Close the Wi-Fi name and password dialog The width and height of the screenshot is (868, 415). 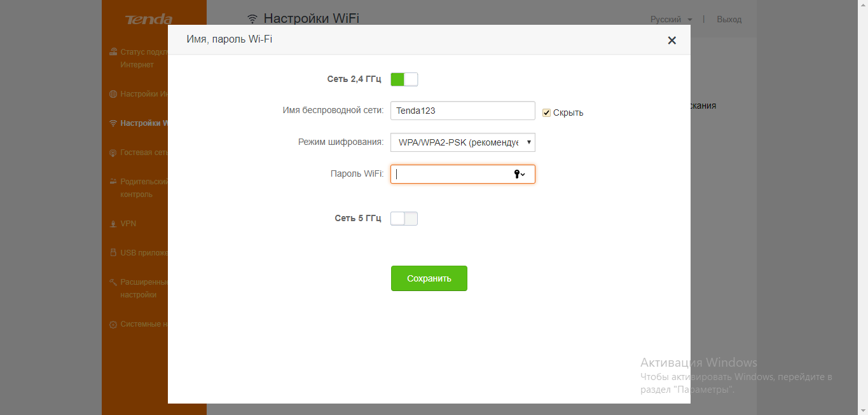coord(672,41)
